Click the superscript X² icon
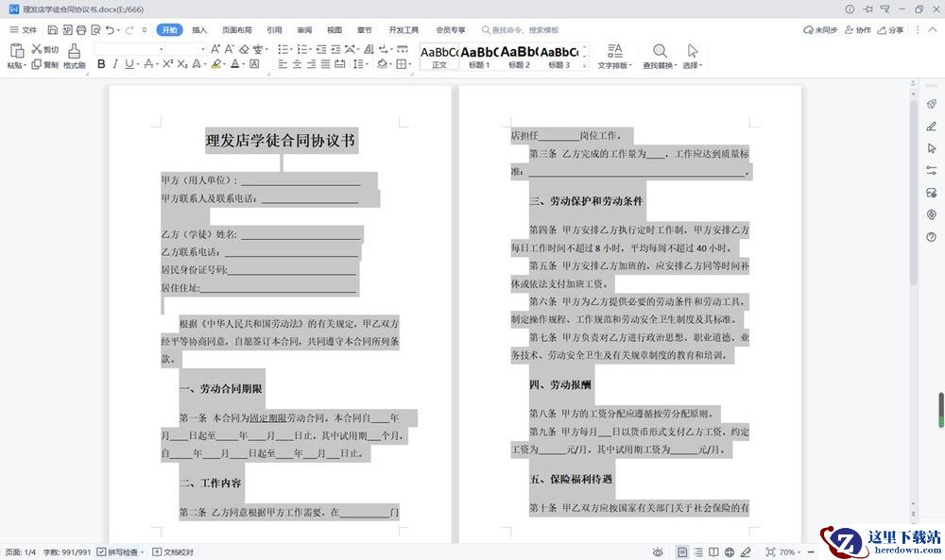This screenshot has width=945, height=560. coord(167,64)
